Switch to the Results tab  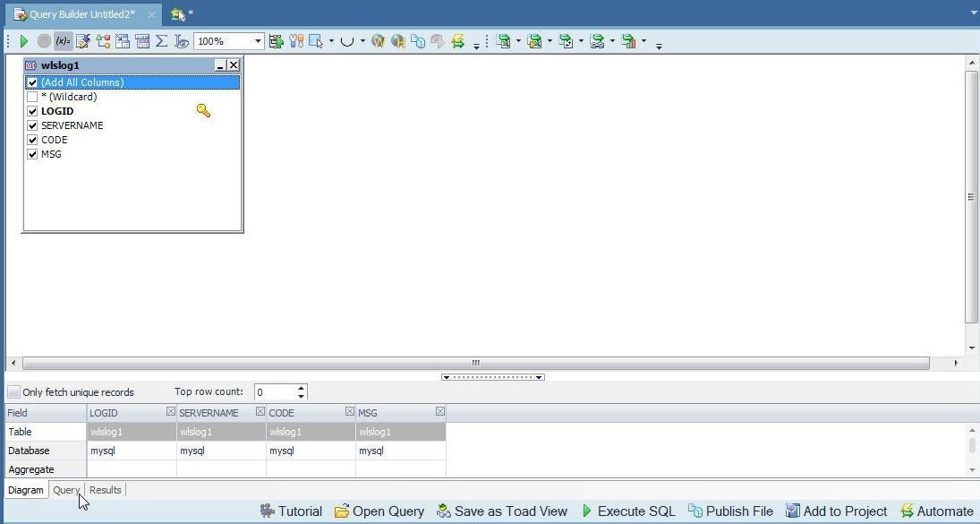point(105,490)
